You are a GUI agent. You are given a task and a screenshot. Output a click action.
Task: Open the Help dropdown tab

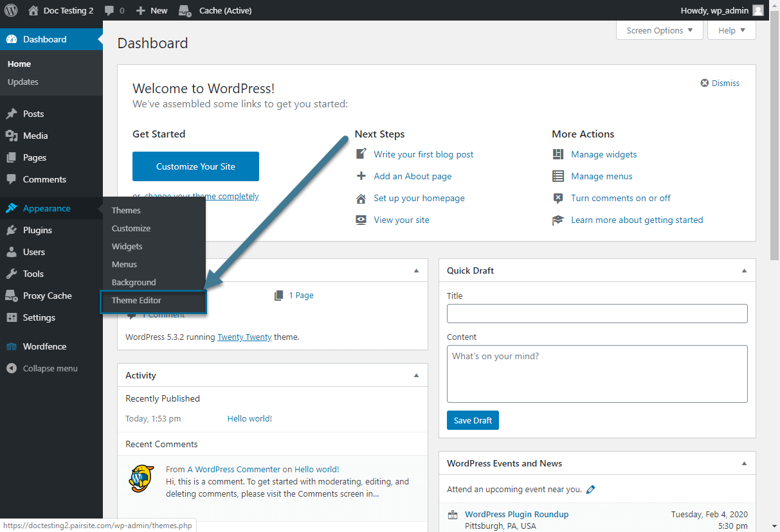coord(731,30)
